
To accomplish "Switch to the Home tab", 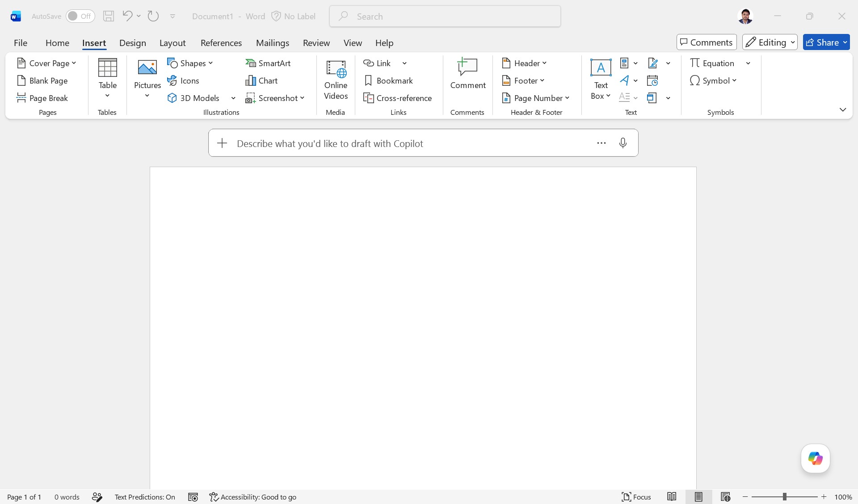I will 57,42.
